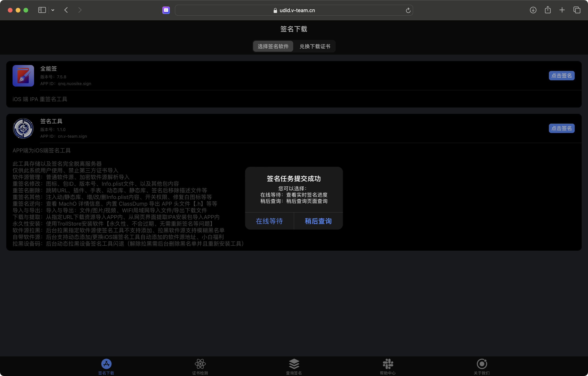This screenshot has height=376, width=588.
Task: Click 点击签名 for 全能签
Action: 562,76
